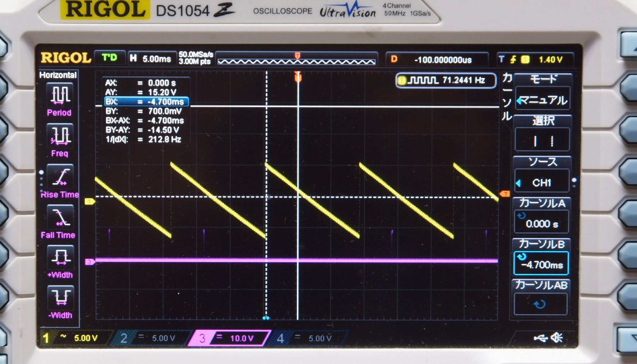The height and width of the screenshot is (364, 637).
Task: Open the source CH1 selector
Action: pyautogui.click(x=542, y=182)
